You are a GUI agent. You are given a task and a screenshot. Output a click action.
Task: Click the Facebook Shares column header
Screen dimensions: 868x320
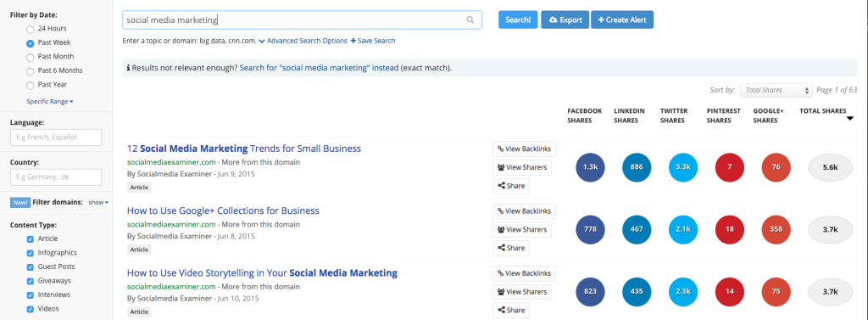click(x=585, y=115)
